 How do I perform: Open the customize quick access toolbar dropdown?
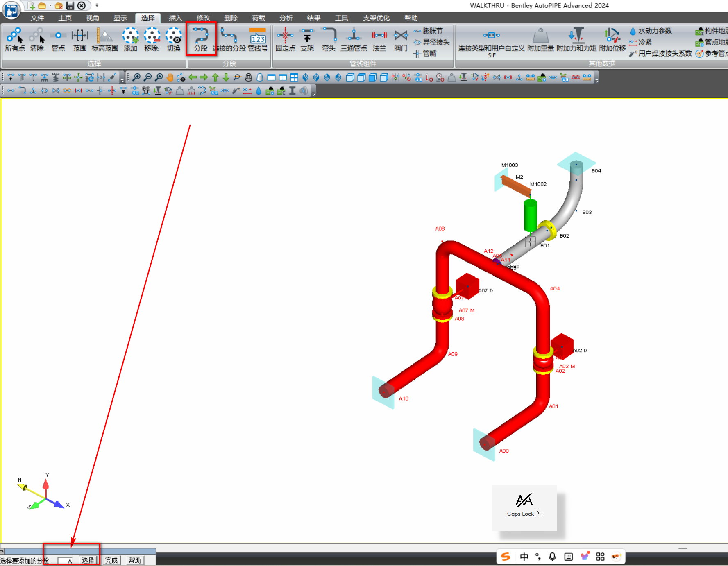[97, 6]
